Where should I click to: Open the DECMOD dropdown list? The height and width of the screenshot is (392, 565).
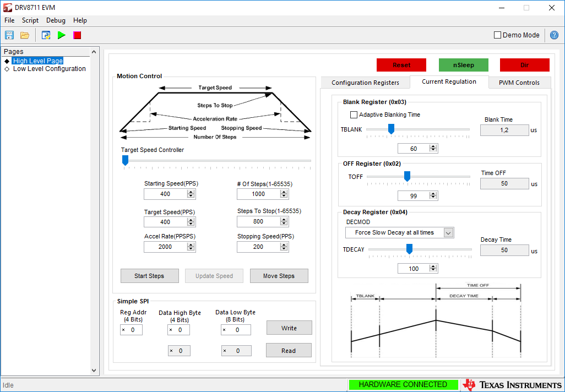point(449,233)
